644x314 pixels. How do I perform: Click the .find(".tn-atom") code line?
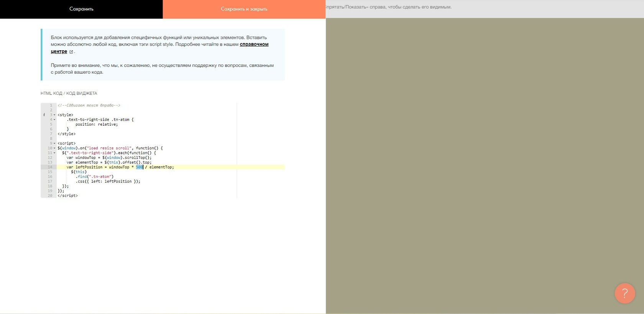(95, 177)
